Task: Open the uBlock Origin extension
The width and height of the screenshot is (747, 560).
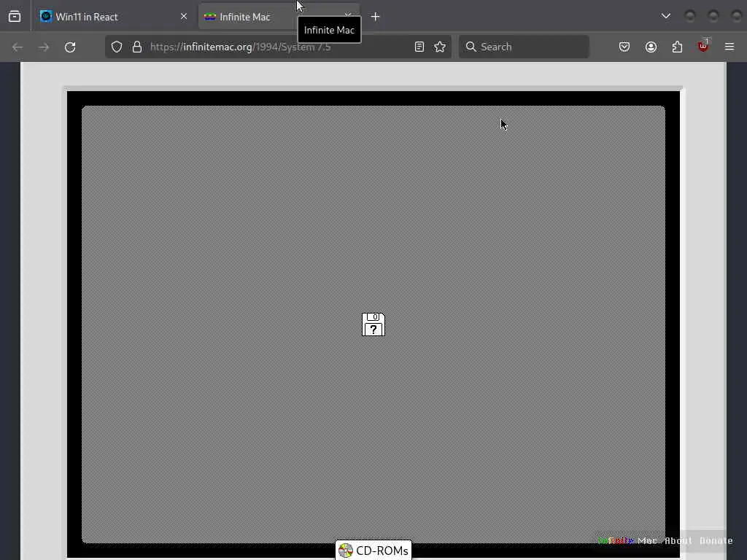Action: click(x=703, y=46)
